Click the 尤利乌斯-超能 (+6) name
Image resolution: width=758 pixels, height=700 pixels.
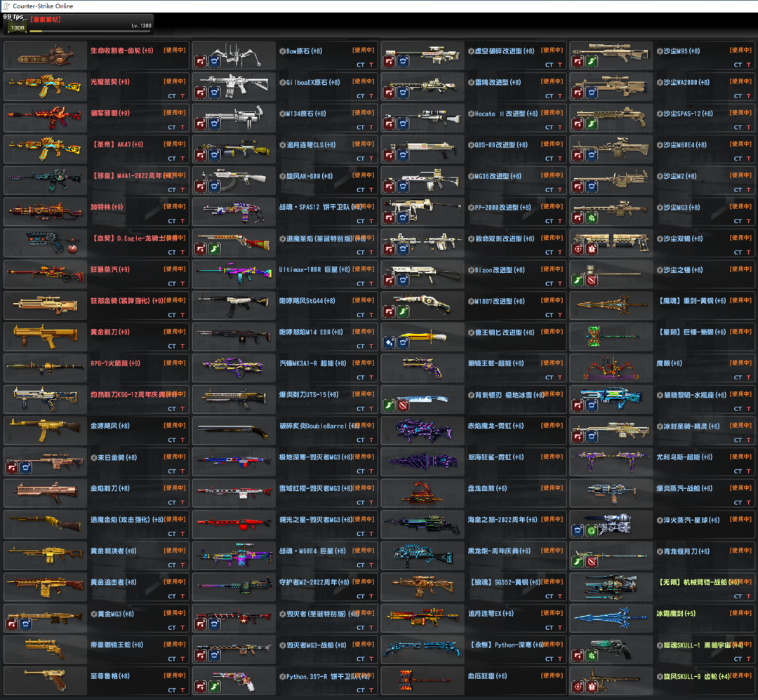point(684,457)
